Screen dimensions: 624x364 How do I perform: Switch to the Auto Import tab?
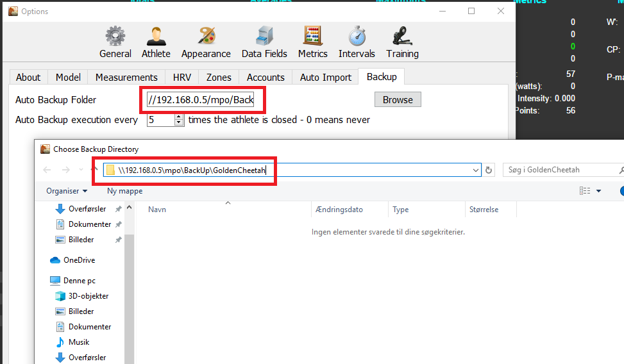326,77
